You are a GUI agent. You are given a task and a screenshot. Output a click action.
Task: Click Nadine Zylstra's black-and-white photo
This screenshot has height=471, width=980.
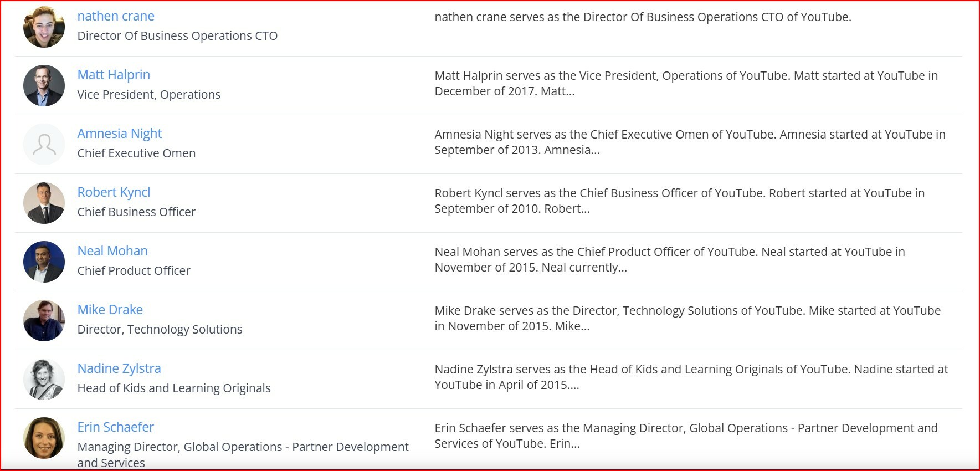click(44, 379)
